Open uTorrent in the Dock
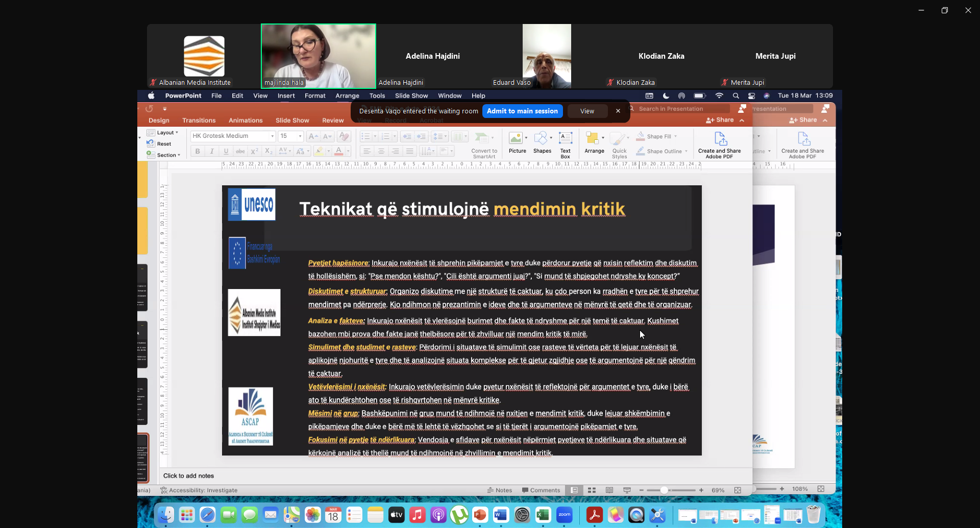This screenshot has height=528, width=980. (x=459, y=515)
